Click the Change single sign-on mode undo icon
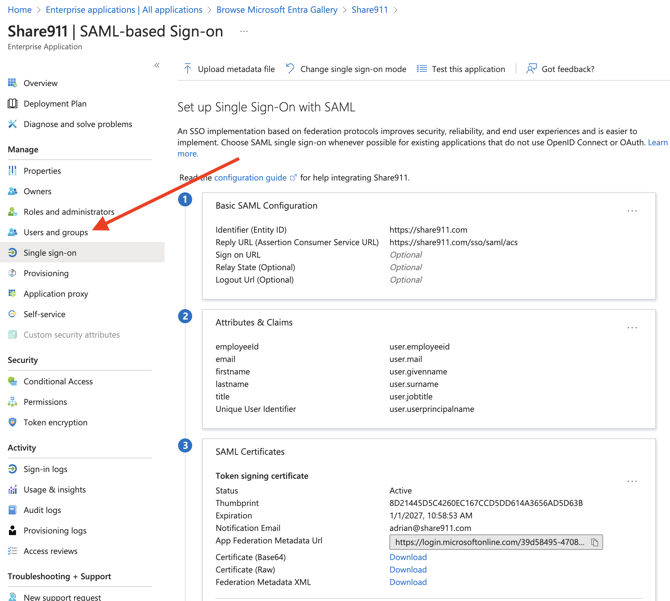This screenshot has height=601, width=670. pos(290,69)
